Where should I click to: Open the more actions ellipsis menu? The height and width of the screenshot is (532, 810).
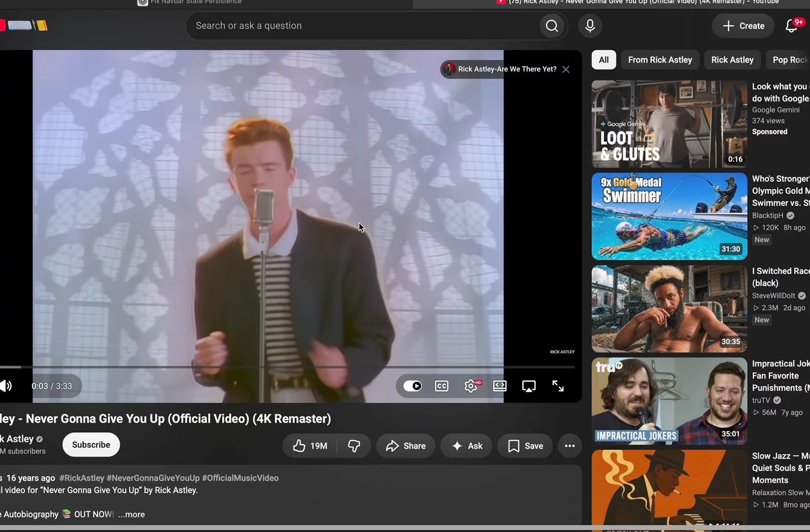pyautogui.click(x=570, y=446)
